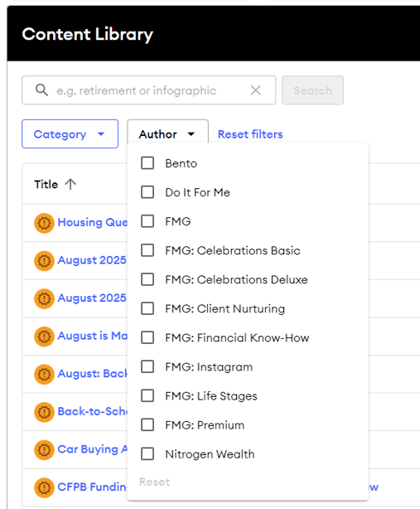Tick the FMG: Client Nurturing checkbox
This screenshot has width=420, height=509.
pyautogui.click(x=147, y=308)
